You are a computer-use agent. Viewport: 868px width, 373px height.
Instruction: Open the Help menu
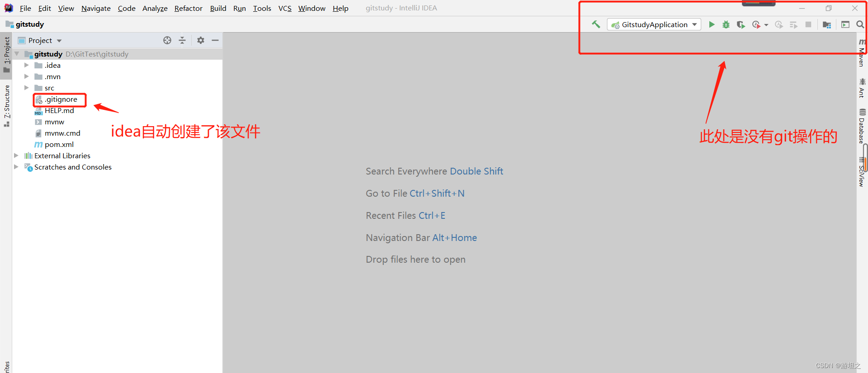pos(340,8)
